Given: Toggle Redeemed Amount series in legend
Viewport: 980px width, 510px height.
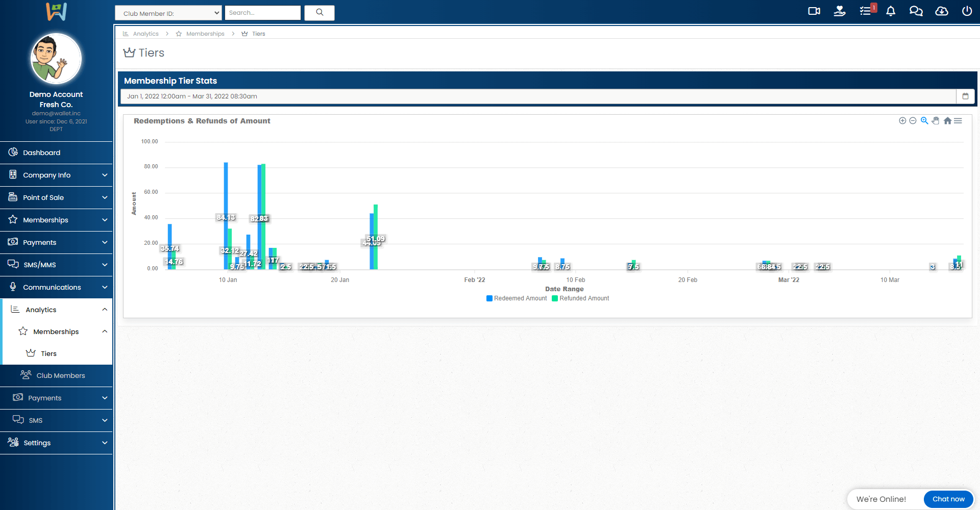Looking at the screenshot, I should [517, 298].
